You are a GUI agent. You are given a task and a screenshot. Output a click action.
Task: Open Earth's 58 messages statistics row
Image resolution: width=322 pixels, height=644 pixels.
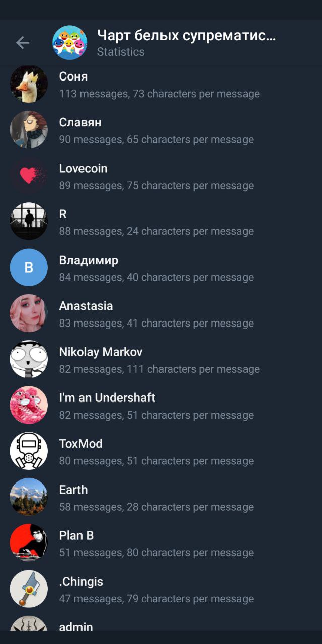tap(161, 497)
